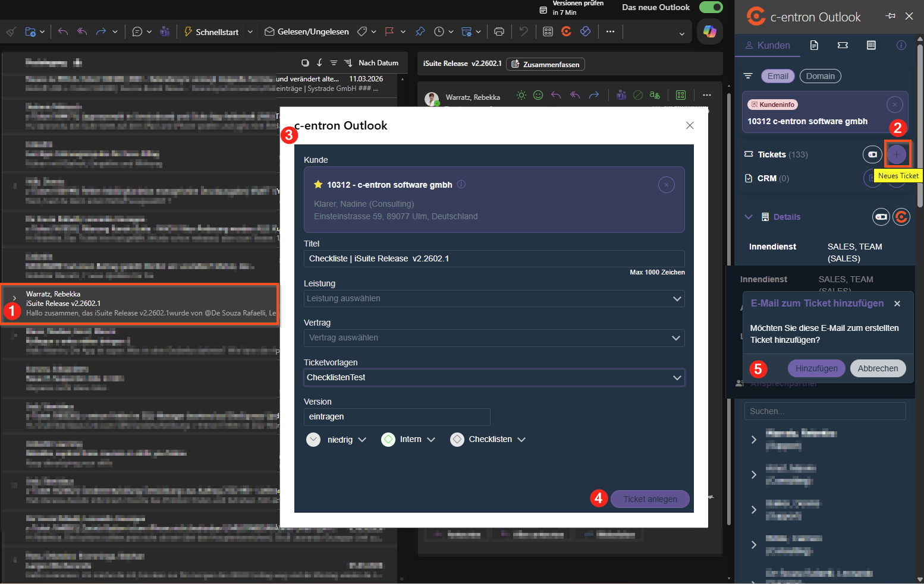Open the Versionen prüfen reminder
This screenshot has height=584, width=924.
point(571,8)
